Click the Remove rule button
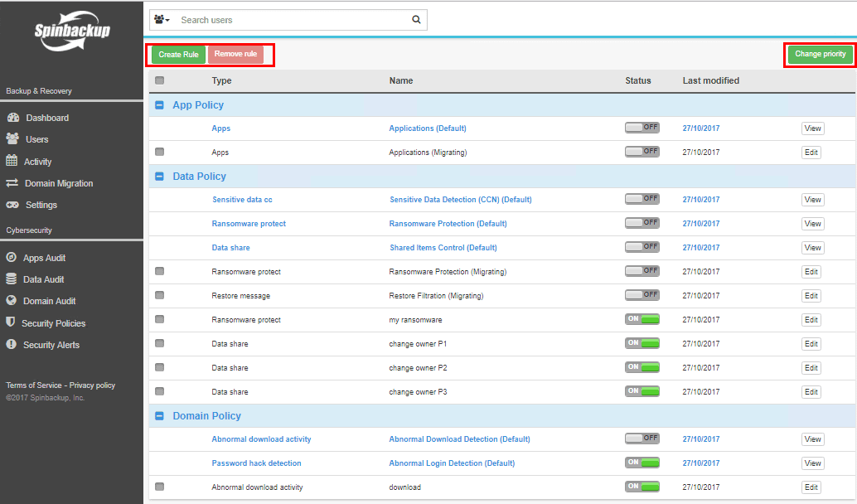This screenshot has height=504, width=857. (235, 54)
